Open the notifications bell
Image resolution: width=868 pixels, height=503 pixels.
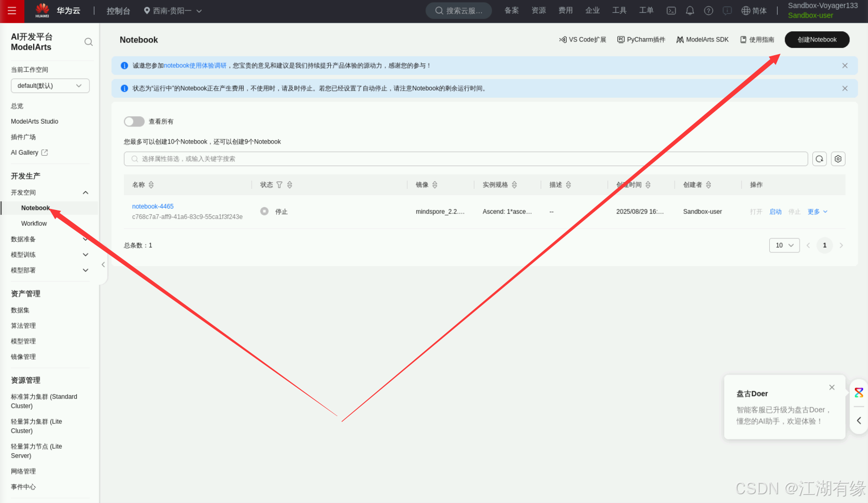pos(690,11)
